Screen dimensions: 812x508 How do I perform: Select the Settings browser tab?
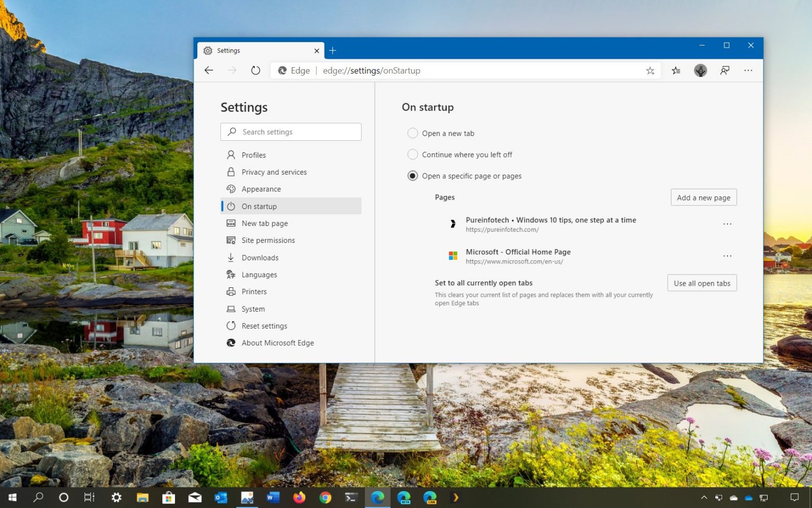248,50
